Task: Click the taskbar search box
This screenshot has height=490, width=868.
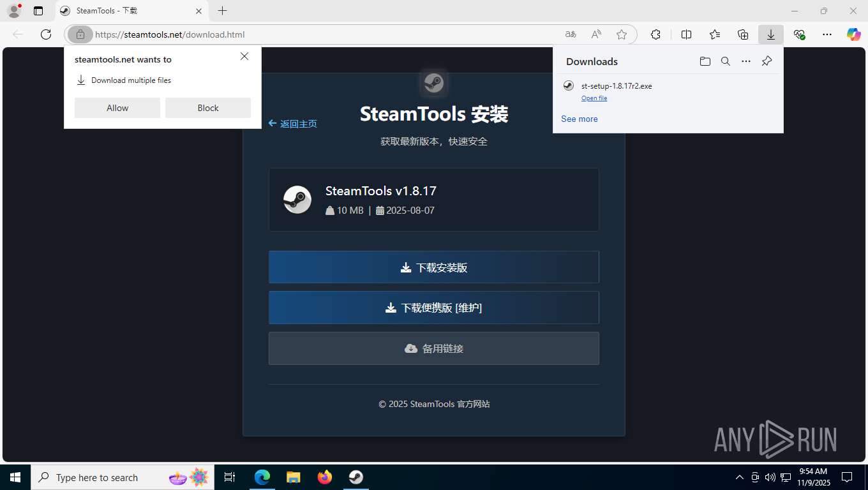Action: click(123, 477)
